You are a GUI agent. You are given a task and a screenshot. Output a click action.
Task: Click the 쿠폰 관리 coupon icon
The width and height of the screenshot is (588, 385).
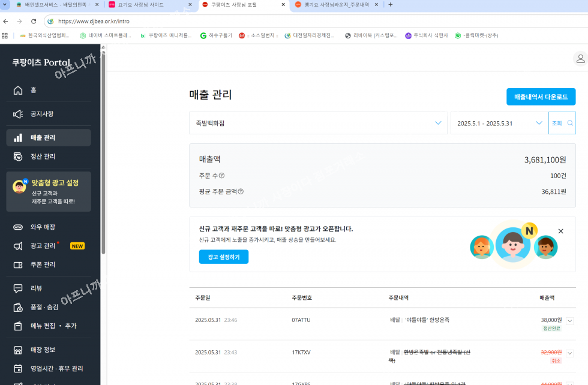tap(18, 264)
